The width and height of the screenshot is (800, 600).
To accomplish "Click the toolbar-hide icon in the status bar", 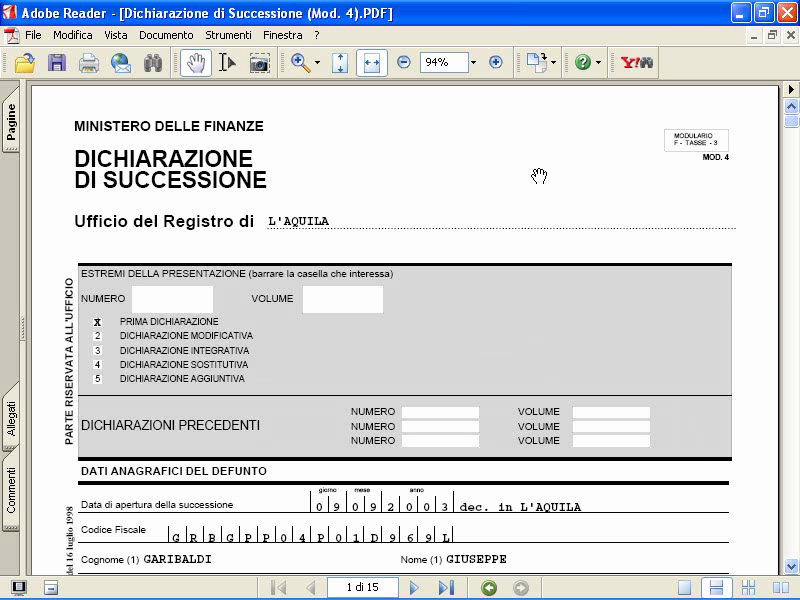I will click(x=51, y=588).
